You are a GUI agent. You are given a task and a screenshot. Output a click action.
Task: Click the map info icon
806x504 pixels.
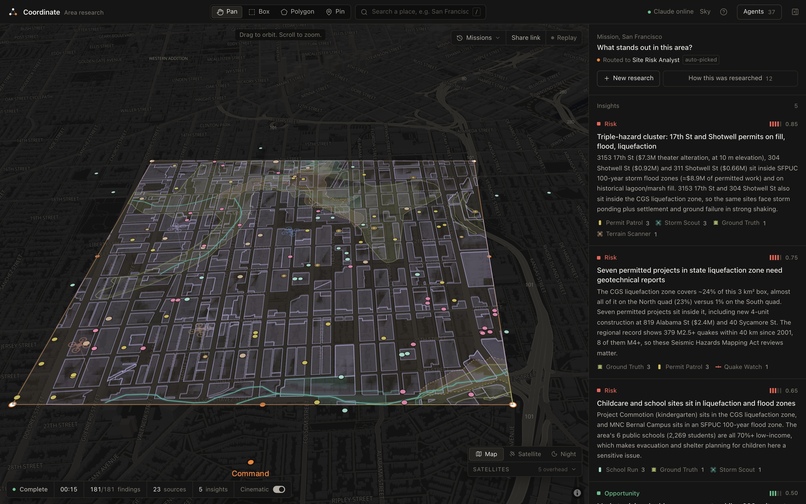tap(577, 493)
